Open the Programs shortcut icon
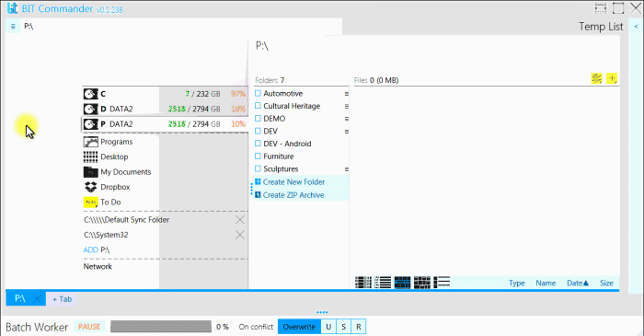 [90, 142]
